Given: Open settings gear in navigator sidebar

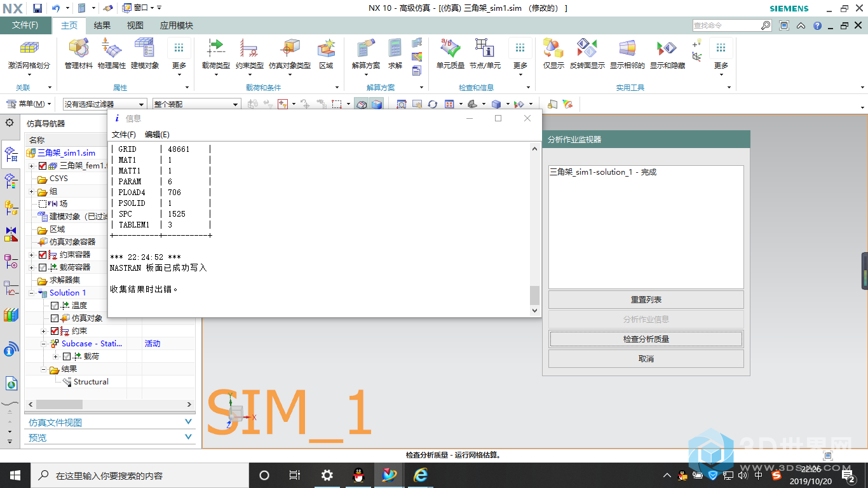Looking at the screenshot, I should pyautogui.click(x=9, y=123).
